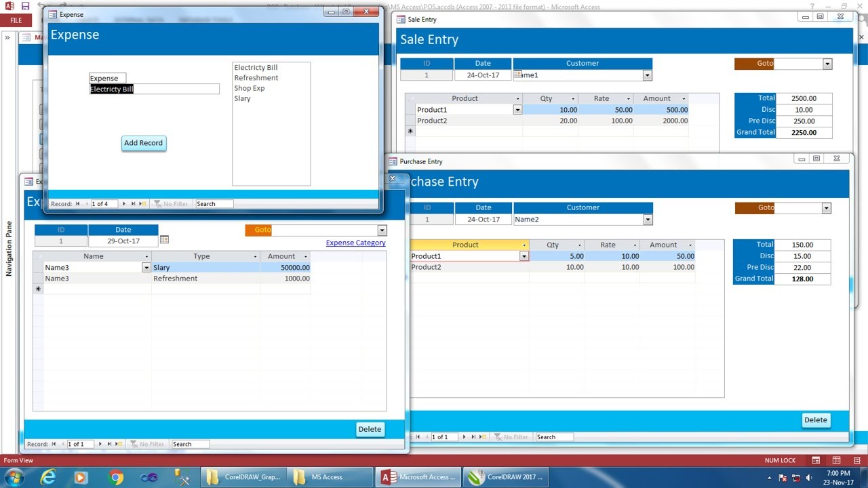This screenshot has width=868, height=488.
Task: Open Type column filter arrow in Expense grid
Action: pos(256,257)
